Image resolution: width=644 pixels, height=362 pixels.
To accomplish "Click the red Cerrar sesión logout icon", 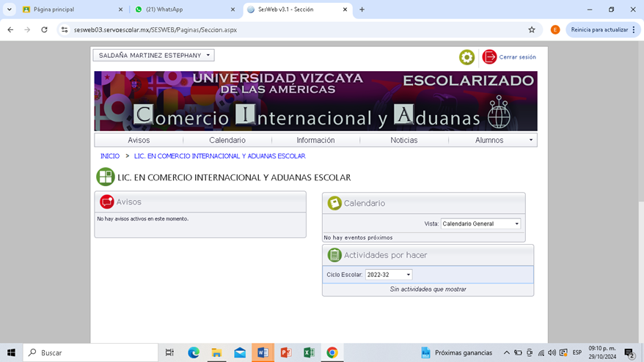I will point(489,57).
